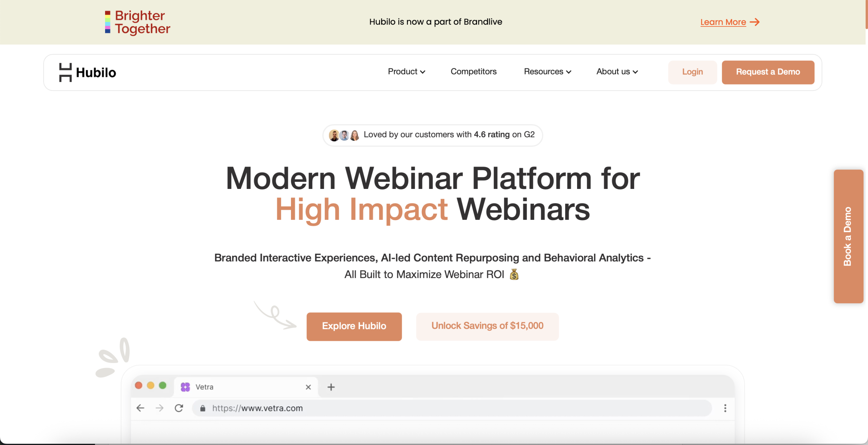Image resolution: width=868 pixels, height=445 pixels.
Task: Click the Vetra tab favicon
Action: coord(185,387)
